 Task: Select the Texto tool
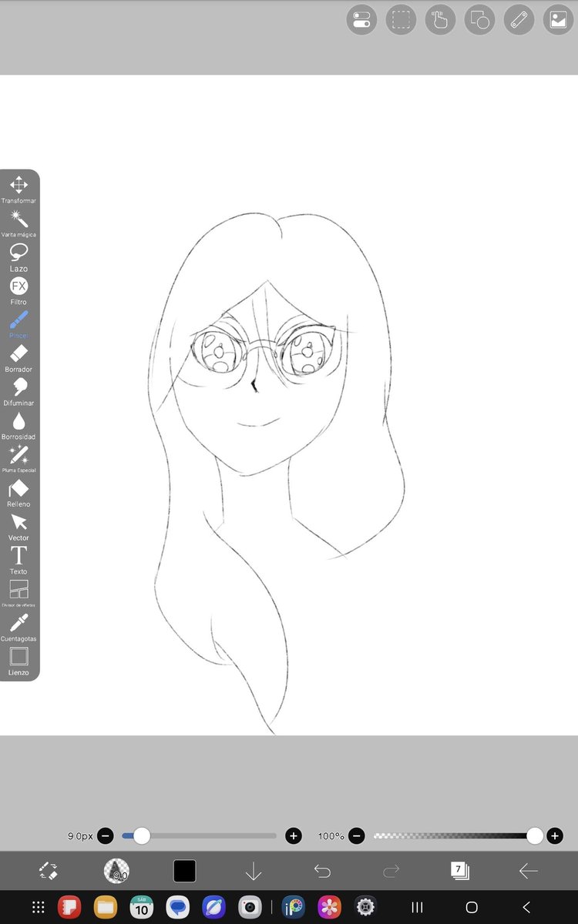point(18,560)
